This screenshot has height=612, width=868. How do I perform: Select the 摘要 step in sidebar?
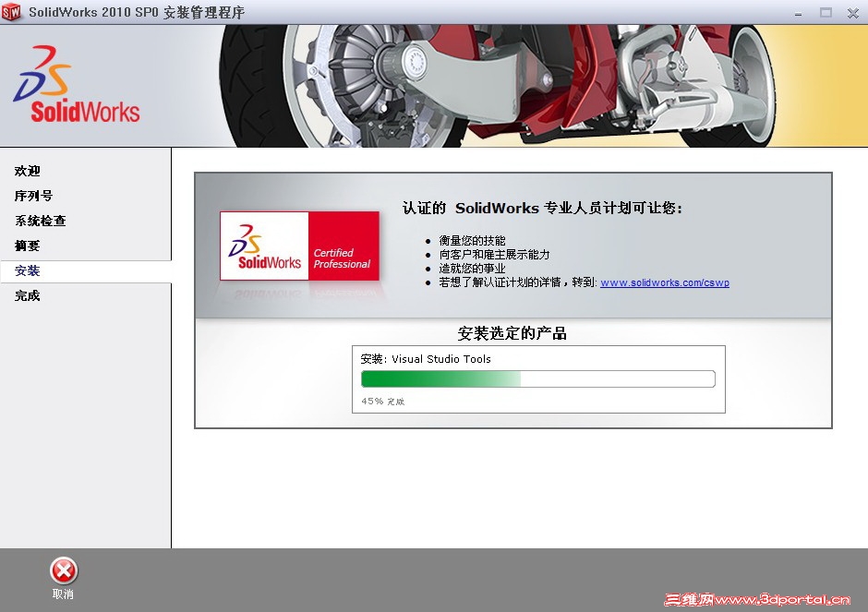click(x=27, y=246)
